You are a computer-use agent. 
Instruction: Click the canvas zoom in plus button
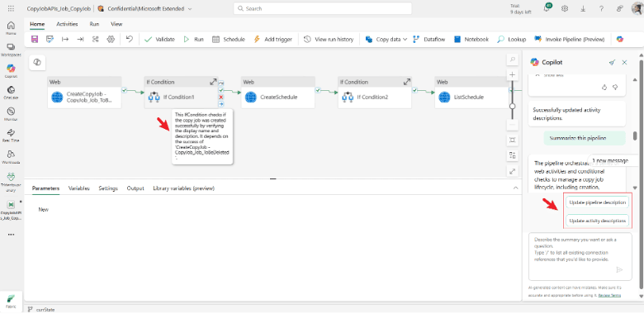(x=512, y=75)
